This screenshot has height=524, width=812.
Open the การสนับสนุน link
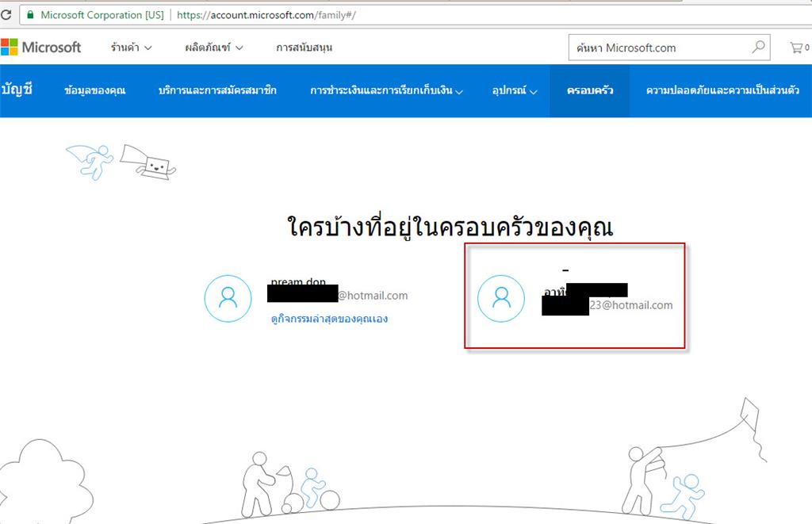tap(304, 48)
